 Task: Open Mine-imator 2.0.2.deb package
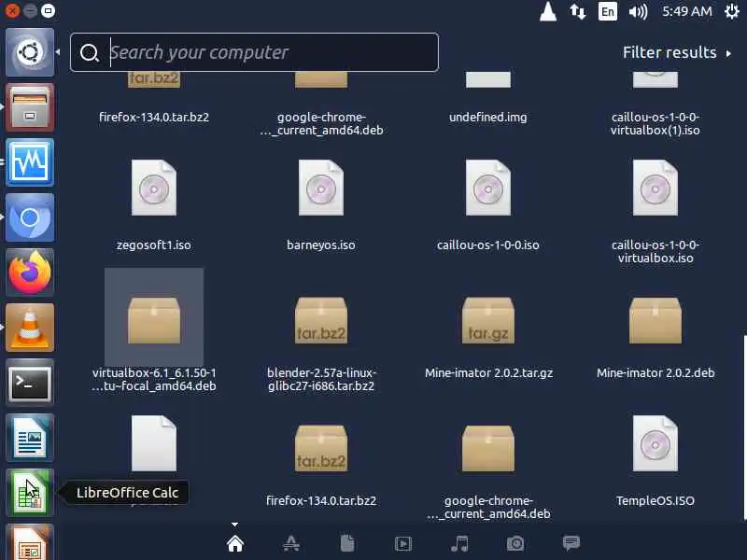(x=655, y=320)
